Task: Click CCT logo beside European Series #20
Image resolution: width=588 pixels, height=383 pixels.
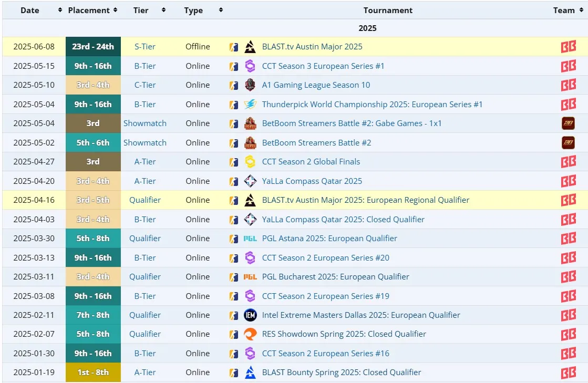Action: pos(250,258)
